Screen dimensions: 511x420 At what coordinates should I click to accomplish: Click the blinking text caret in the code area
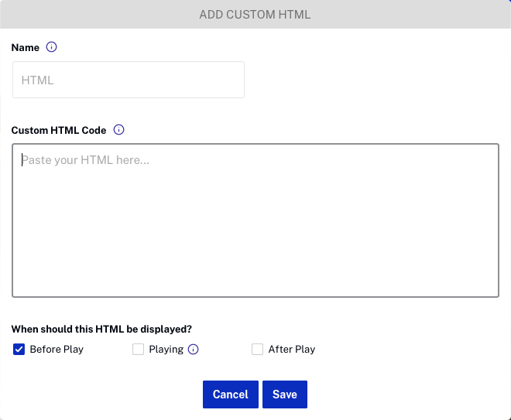(x=22, y=159)
